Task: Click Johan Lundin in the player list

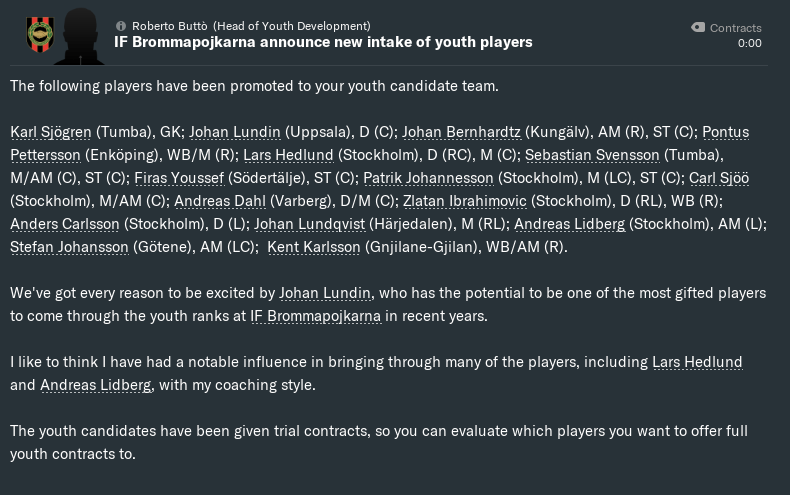Action: tap(234, 132)
